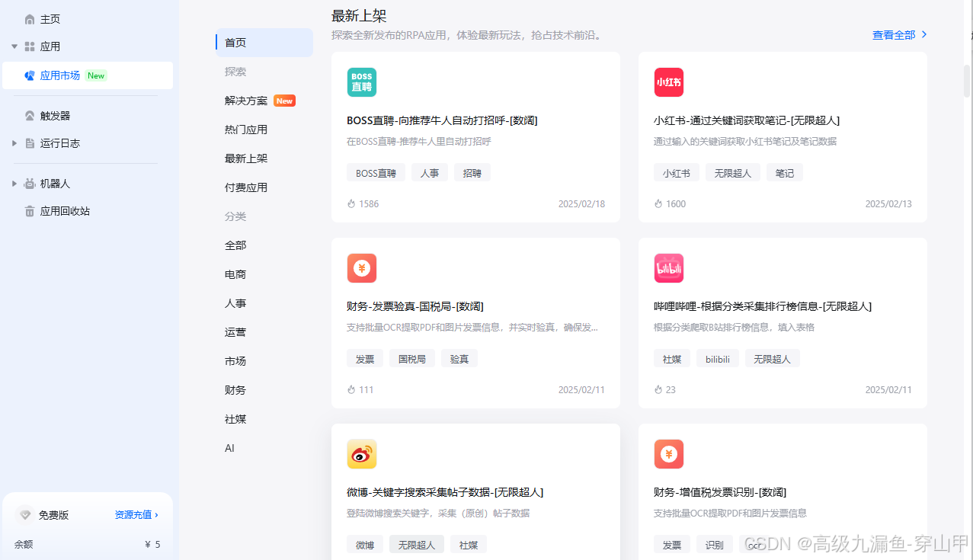
Task: Click the 微博 tag chip
Action: (365, 545)
